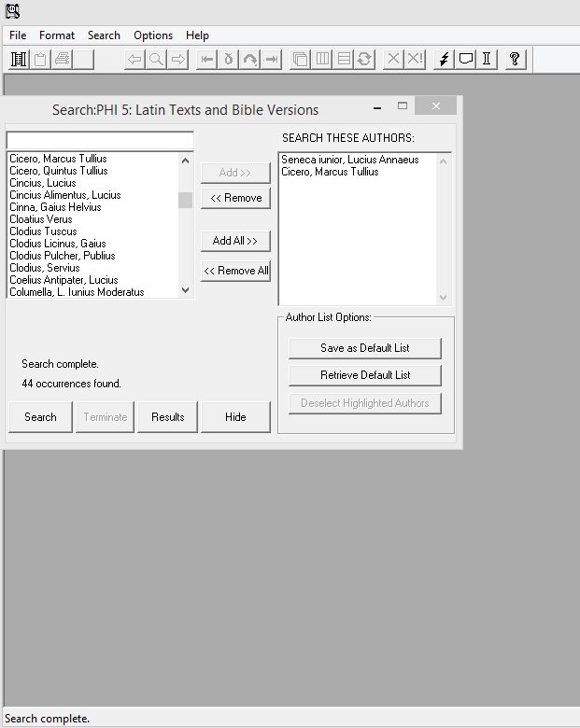
Task: Click the magnifying glass toolbar icon
Action: click(x=156, y=59)
